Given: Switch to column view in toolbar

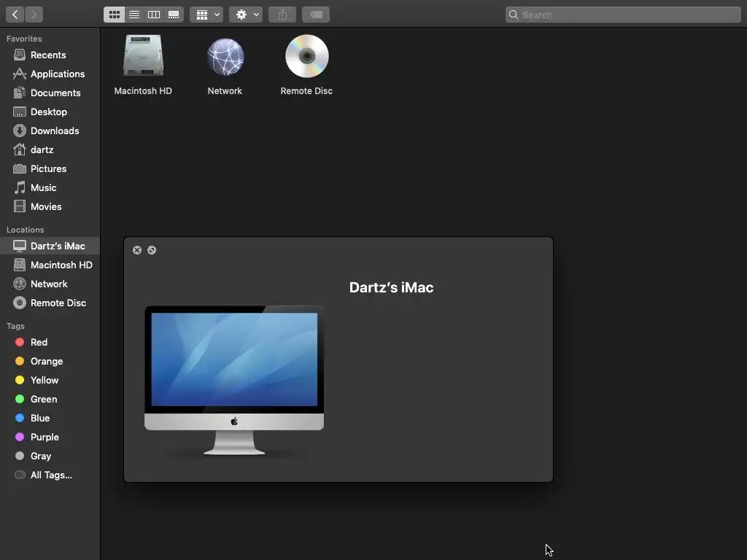Looking at the screenshot, I should coord(154,15).
